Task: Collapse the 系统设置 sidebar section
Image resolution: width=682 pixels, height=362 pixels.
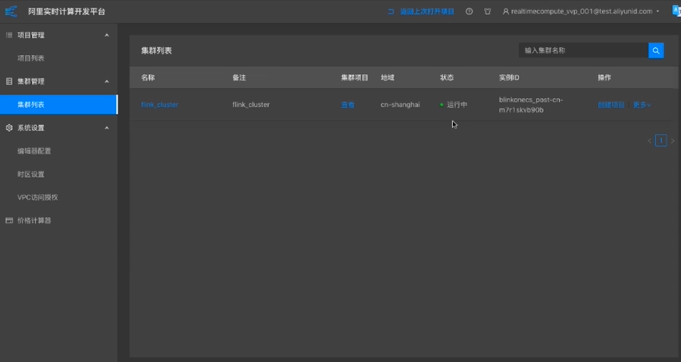Action: click(107, 128)
